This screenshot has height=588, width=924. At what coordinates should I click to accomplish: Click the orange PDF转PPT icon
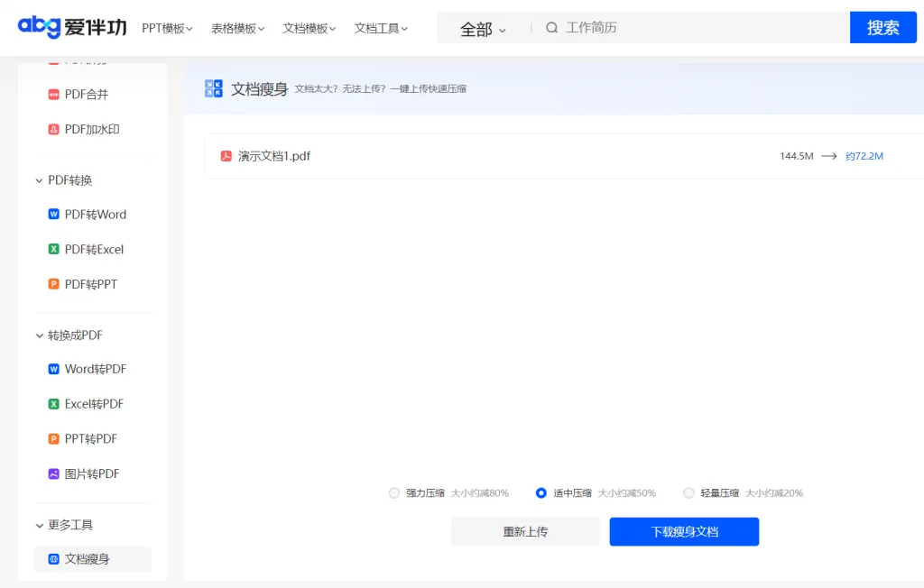(54, 285)
